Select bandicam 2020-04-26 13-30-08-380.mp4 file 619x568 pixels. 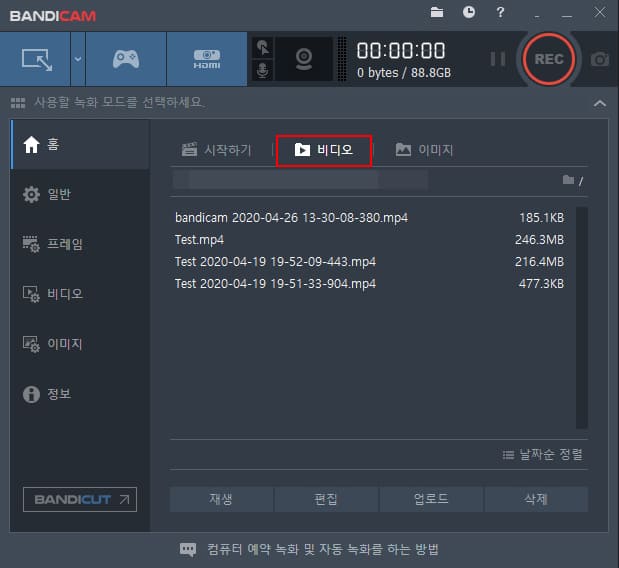[x=370, y=217]
